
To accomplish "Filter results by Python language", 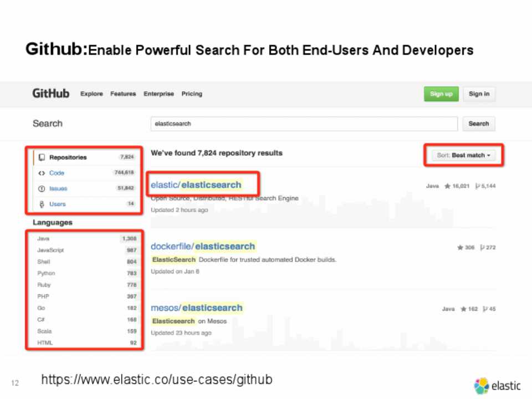I will (x=46, y=273).
